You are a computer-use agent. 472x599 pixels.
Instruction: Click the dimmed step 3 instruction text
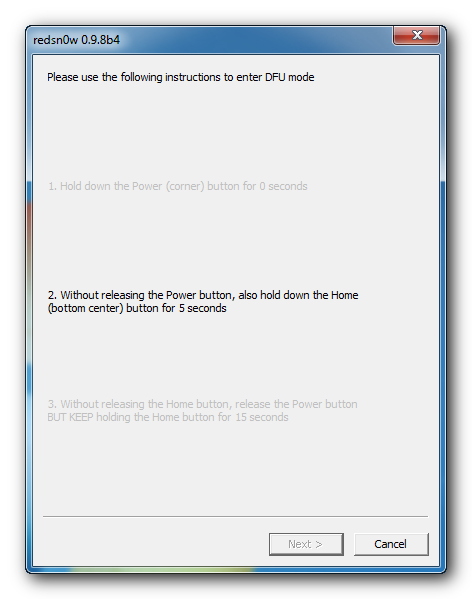coord(202,410)
